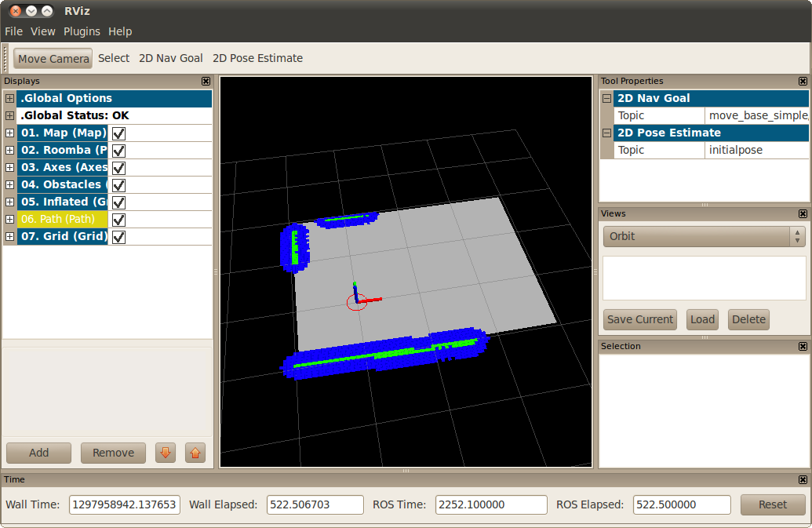Image resolution: width=812 pixels, height=528 pixels.
Task: Close the Time panel
Action: click(803, 479)
